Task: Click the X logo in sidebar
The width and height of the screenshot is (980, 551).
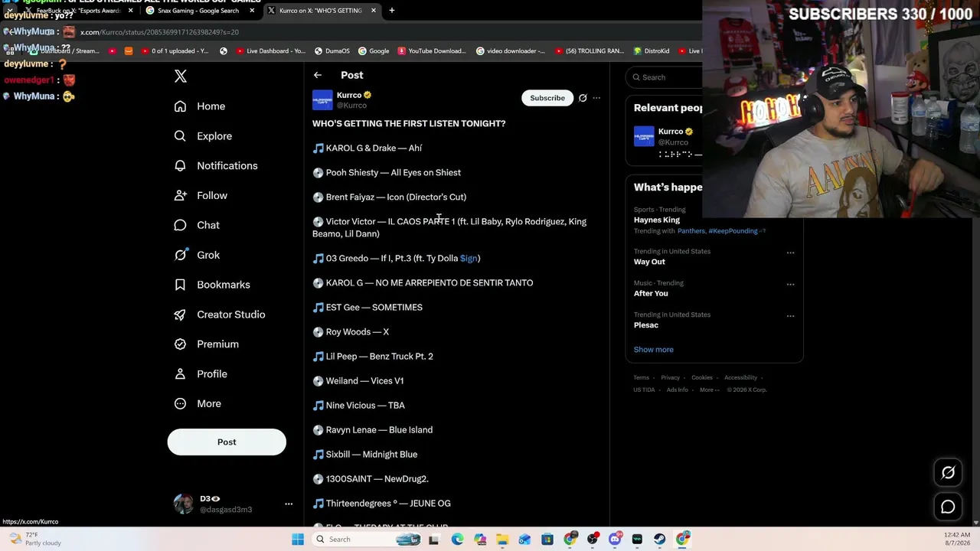Action: pyautogui.click(x=181, y=76)
